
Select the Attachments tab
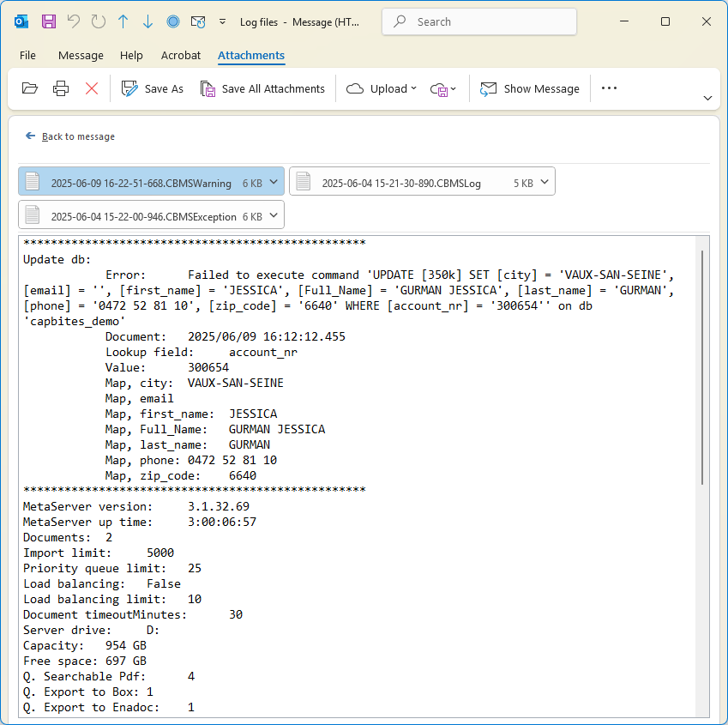[251, 55]
